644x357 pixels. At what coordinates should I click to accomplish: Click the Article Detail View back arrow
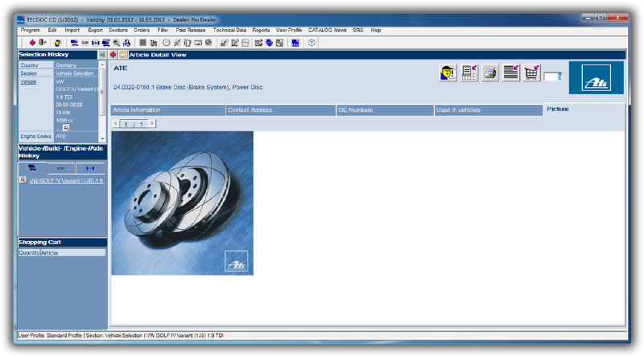(113, 55)
